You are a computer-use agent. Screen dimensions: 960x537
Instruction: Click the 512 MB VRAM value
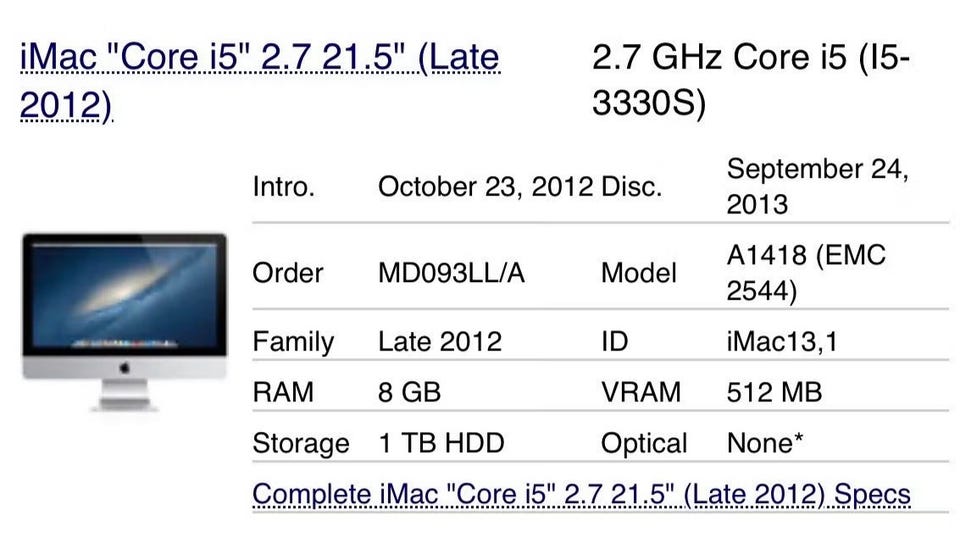[x=774, y=391]
